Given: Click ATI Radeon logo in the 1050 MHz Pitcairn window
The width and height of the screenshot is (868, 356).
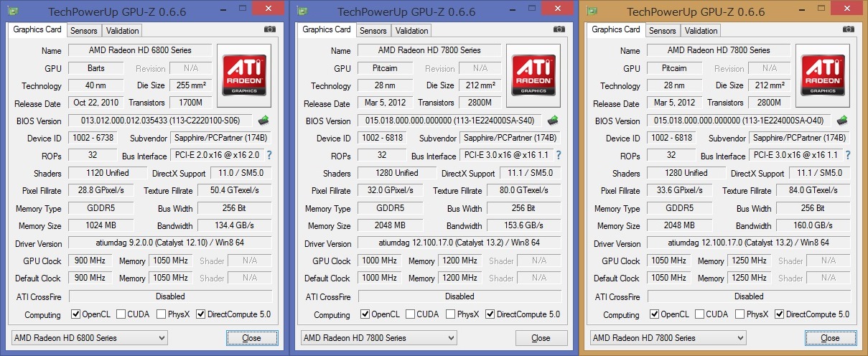Looking at the screenshot, I should coord(823,76).
